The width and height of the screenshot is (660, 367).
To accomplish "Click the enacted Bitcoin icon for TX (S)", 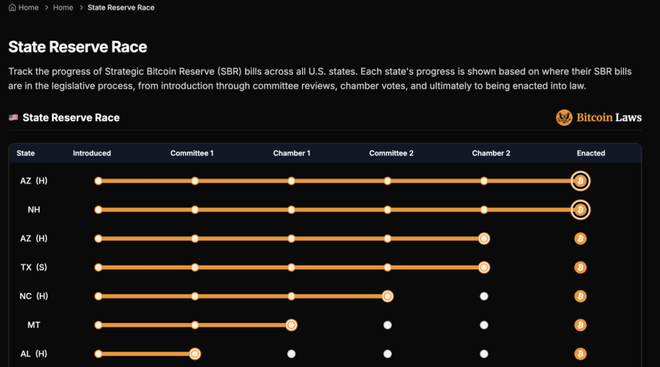I will [x=580, y=267].
